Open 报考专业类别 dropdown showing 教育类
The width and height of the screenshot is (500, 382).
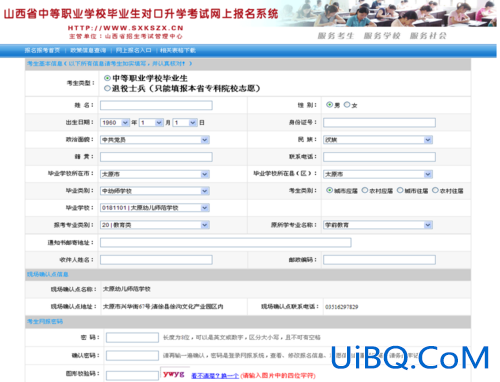155,225
